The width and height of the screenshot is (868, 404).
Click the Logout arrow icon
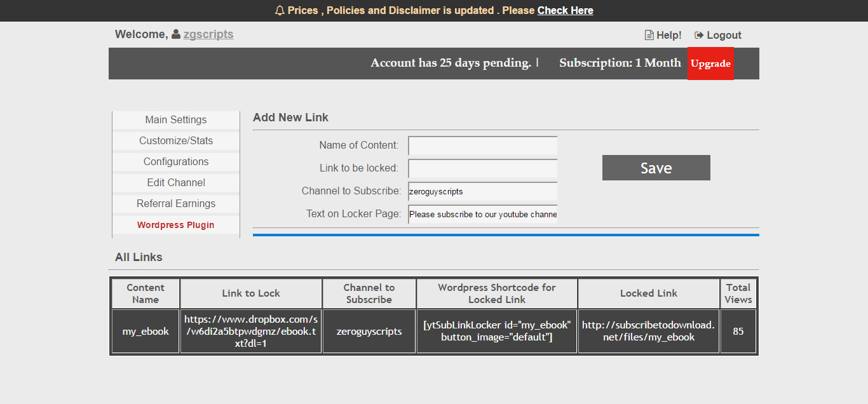[699, 36]
